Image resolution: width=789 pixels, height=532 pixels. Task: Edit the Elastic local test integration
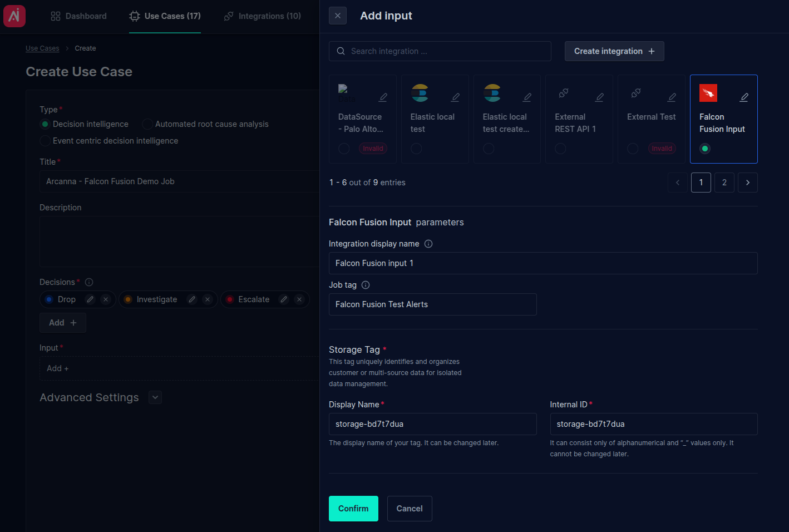pos(456,97)
